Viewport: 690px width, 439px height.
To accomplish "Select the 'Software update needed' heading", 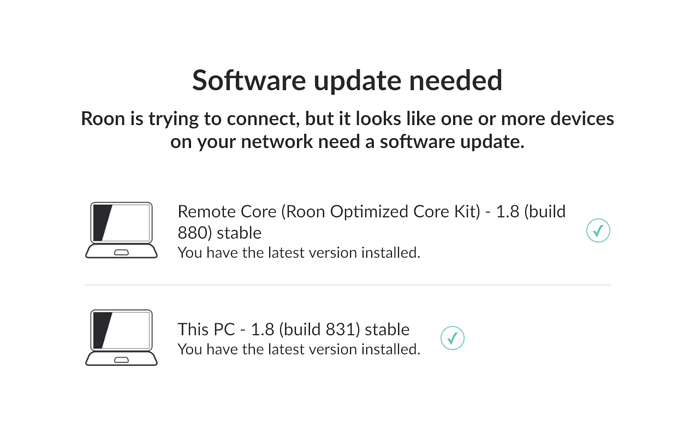I will 347,80.
